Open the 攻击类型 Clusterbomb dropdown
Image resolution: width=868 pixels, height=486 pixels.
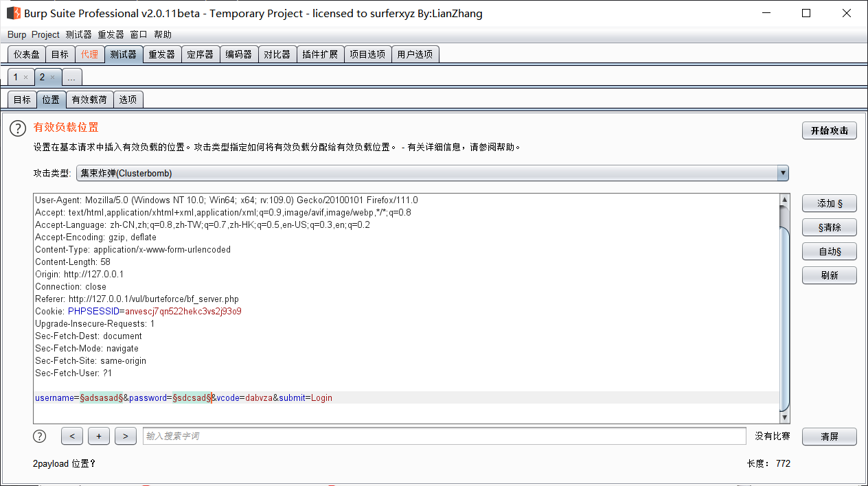(x=432, y=173)
